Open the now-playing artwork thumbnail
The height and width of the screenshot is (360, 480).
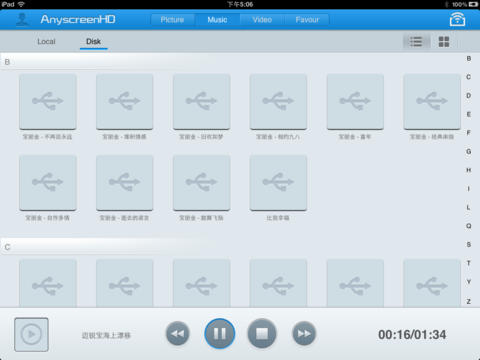(31, 334)
